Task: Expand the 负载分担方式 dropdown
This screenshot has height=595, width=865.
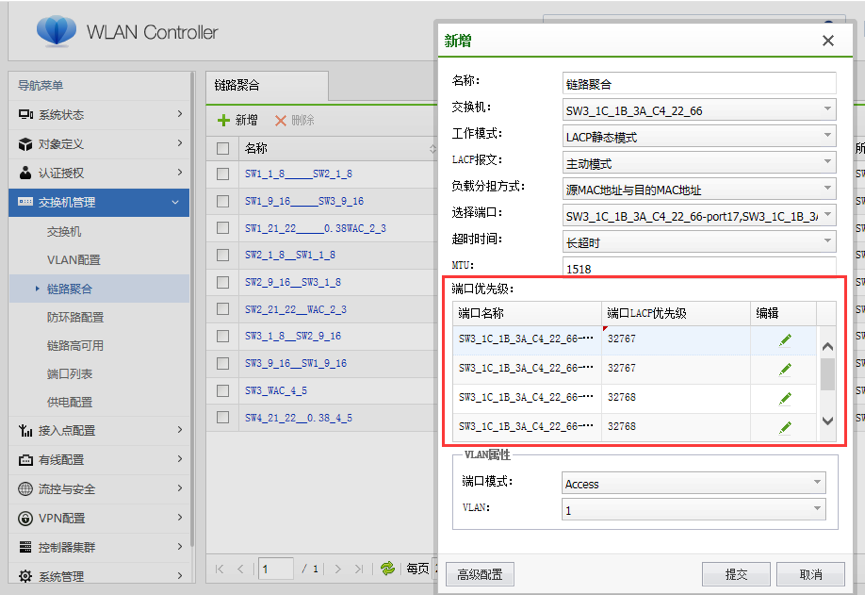Action: point(699,189)
